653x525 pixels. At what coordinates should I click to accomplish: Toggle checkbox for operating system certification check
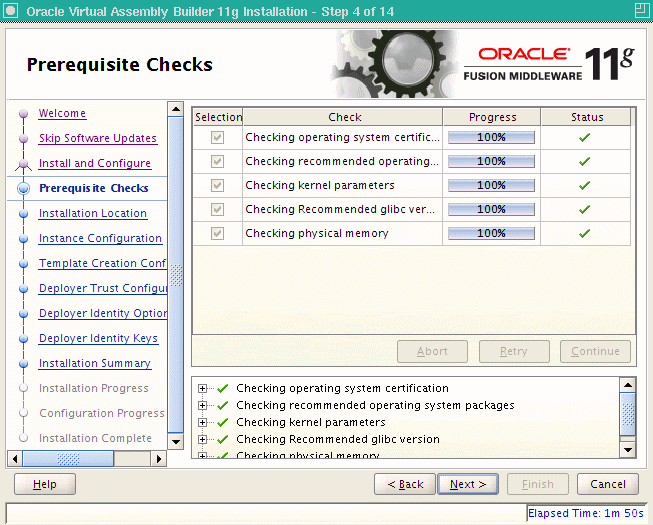(x=217, y=137)
